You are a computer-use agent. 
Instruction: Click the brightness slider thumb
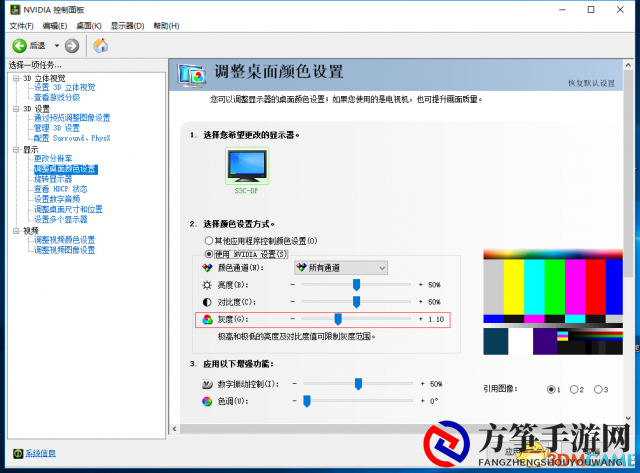point(356,284)
